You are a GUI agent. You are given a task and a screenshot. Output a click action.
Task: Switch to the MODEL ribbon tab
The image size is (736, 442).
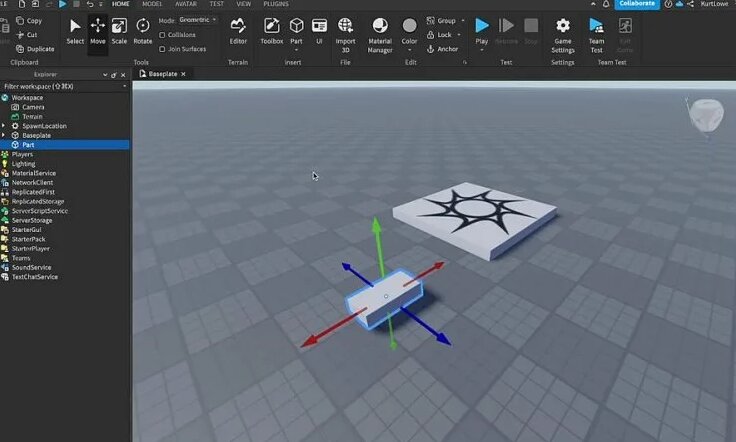click(152, 4)
